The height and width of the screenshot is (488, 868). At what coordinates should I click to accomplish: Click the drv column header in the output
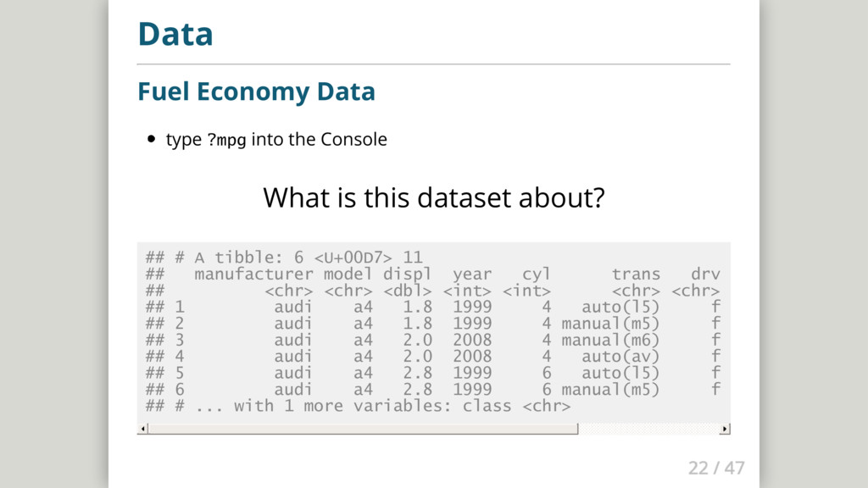[705, 274]
